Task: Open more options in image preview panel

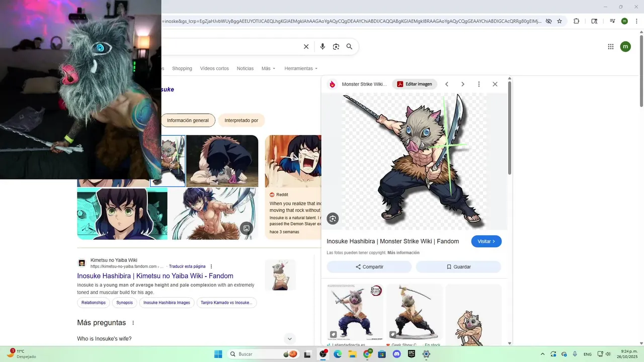Action: [x=479, y=84]
